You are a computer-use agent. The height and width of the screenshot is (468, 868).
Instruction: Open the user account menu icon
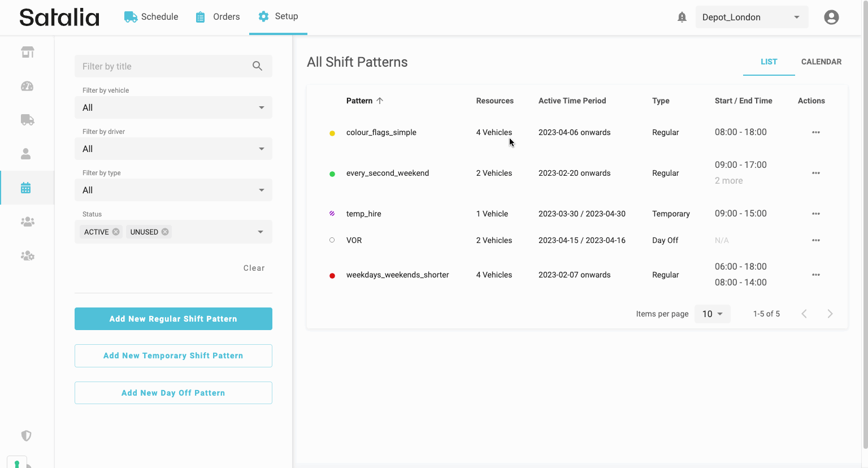point(831,17)
